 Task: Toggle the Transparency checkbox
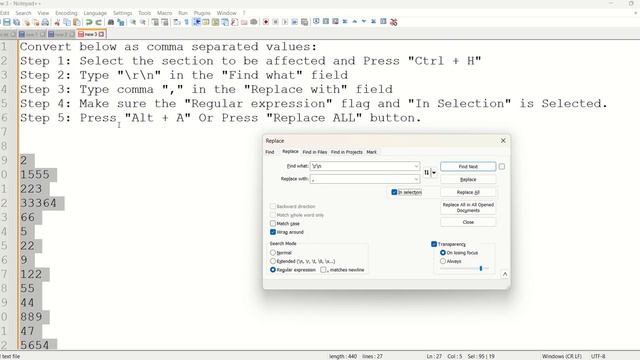434,244
